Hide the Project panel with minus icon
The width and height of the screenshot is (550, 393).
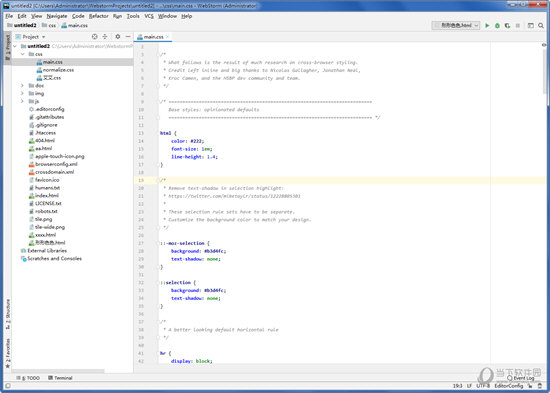click(128, 36)
